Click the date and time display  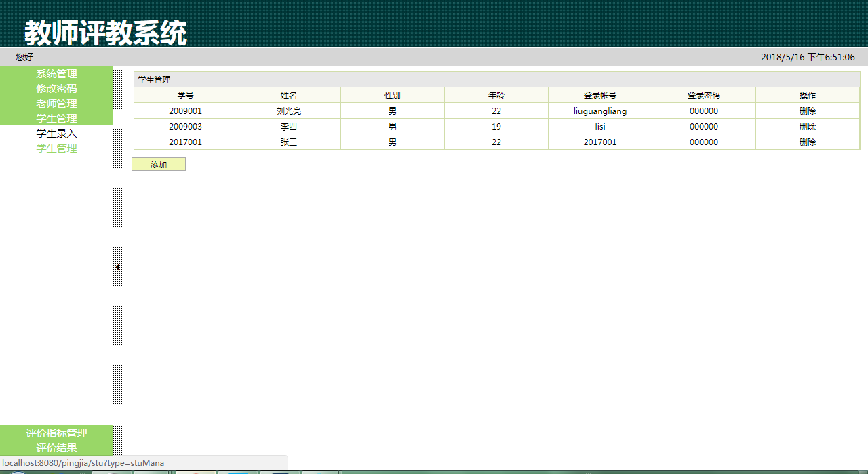point(808,58)
